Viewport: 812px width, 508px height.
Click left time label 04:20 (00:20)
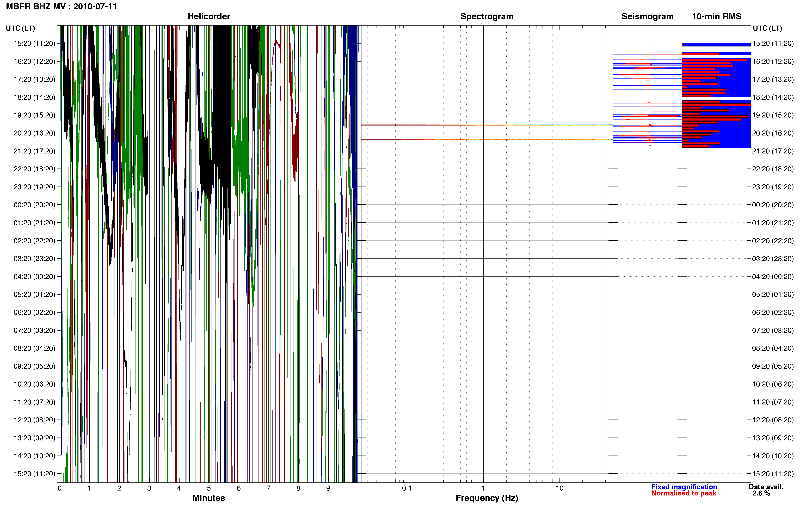point(34,277)
